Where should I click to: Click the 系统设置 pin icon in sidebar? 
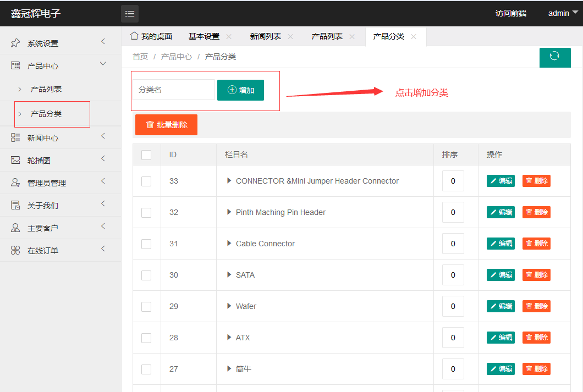(x=15, y=43)
